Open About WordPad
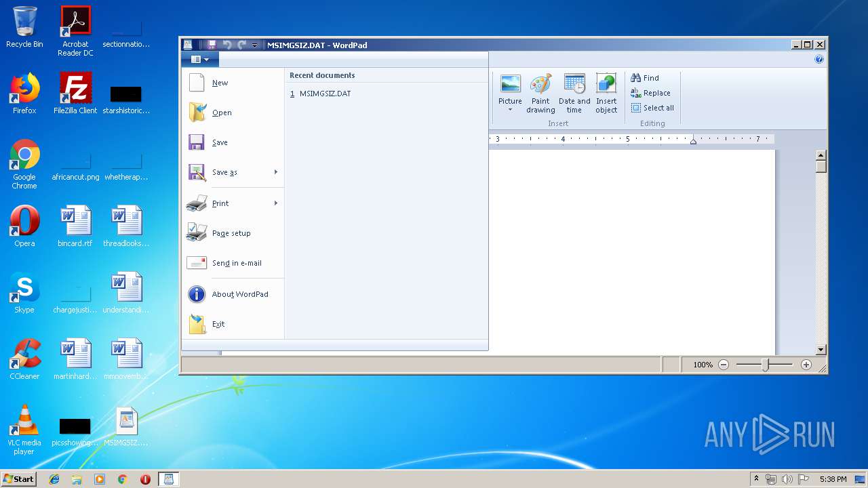 click(x=233, y=294)
